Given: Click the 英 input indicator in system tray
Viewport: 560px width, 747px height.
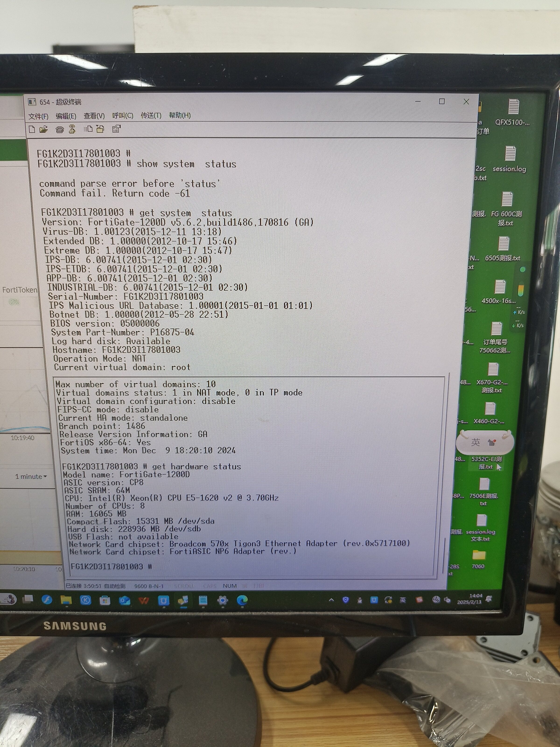Looking at the screenshot, I should point(403,600).
